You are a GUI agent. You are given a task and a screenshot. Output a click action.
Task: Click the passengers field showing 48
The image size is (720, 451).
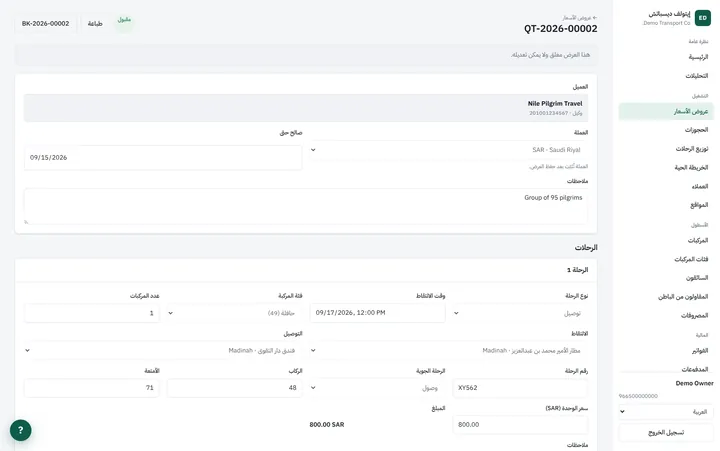click(x=235, y=388)
